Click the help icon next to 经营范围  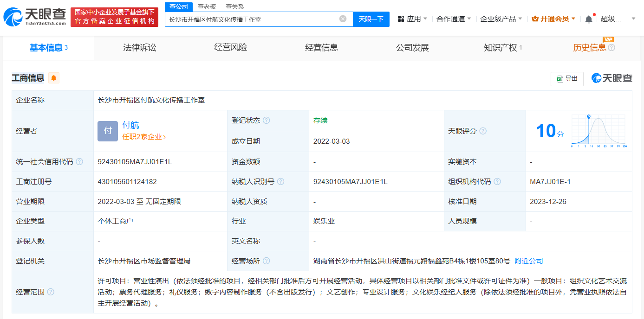click(x=51, y=292)
